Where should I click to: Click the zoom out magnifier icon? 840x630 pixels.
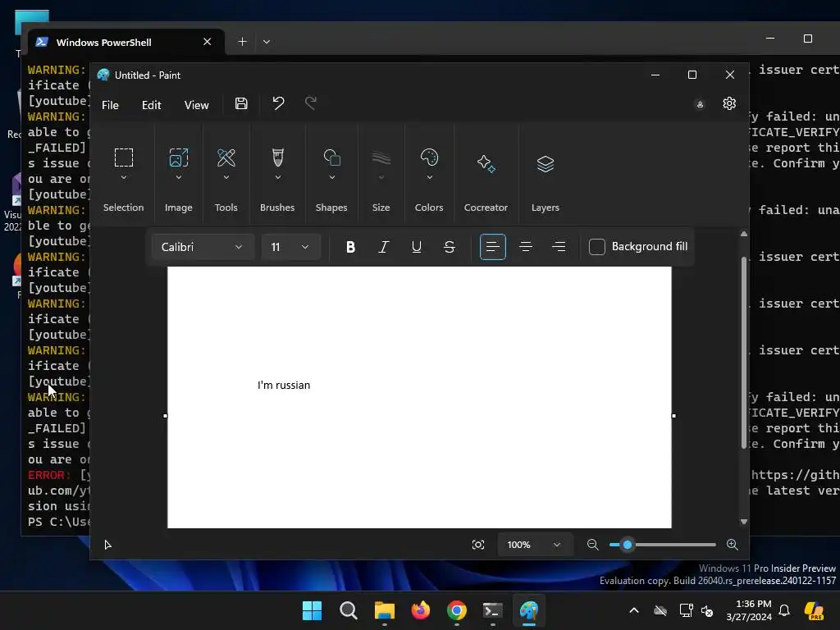tap(592, 545)
